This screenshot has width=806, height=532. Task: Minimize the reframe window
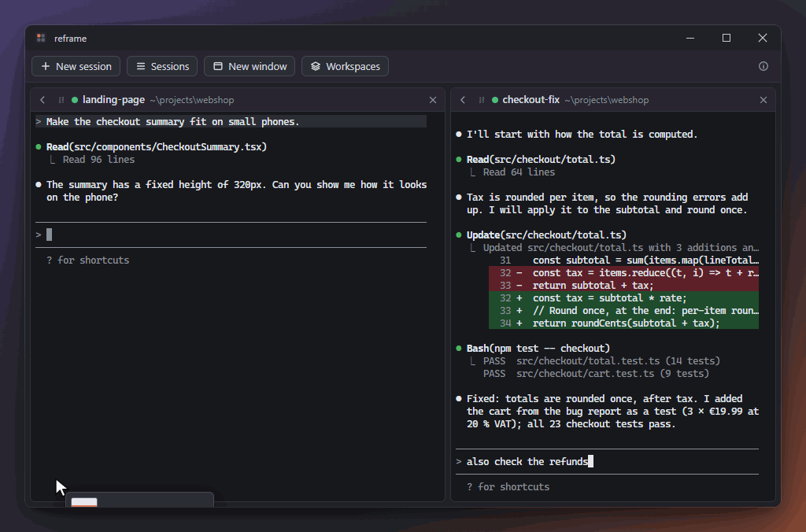[690, 38]
